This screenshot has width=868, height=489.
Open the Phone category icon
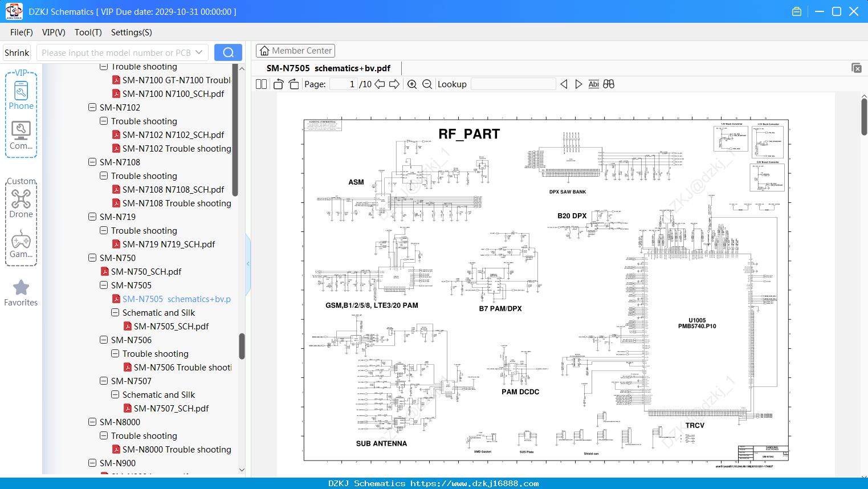(x=21, y=95)
